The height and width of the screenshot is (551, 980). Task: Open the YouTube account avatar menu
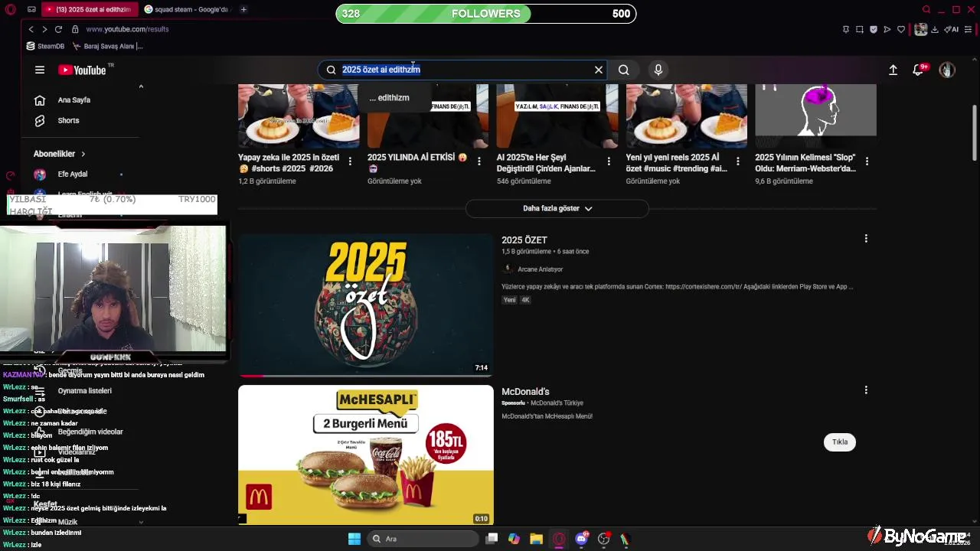coord(947,70)
